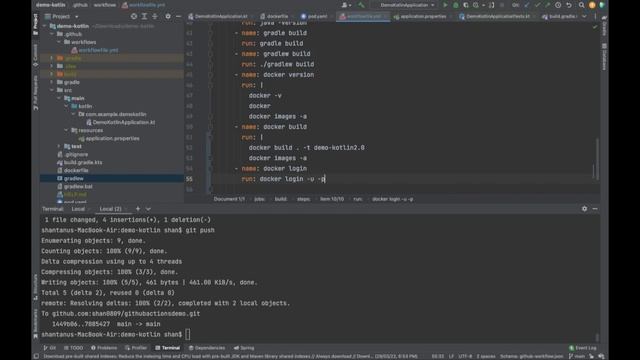Run the DemoKotlinApplication with the green play icon

click(445, 5)
